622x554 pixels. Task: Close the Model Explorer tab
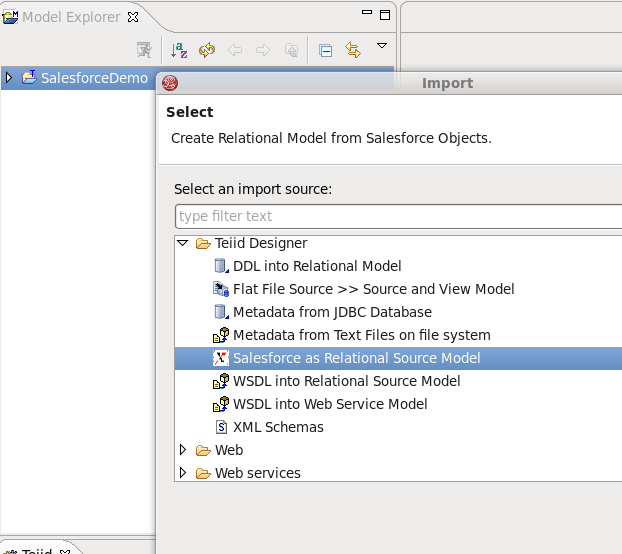(x=133, y=17)
